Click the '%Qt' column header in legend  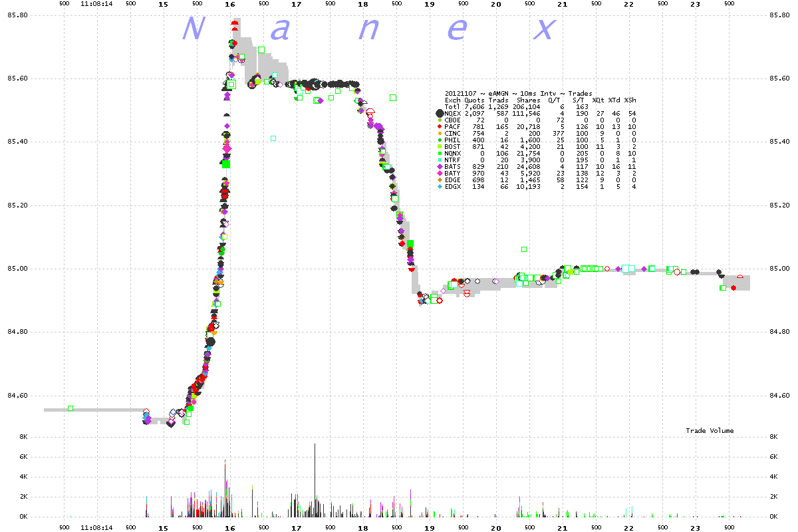[x=598, y=100]
